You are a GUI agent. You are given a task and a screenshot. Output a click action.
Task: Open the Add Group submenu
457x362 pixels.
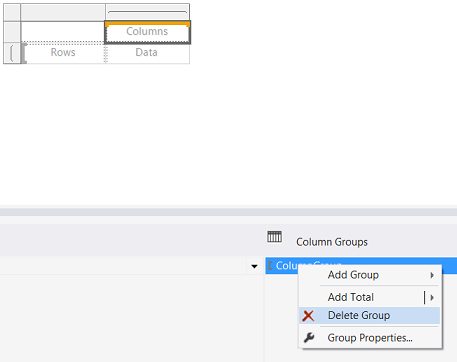pos(370,275)
